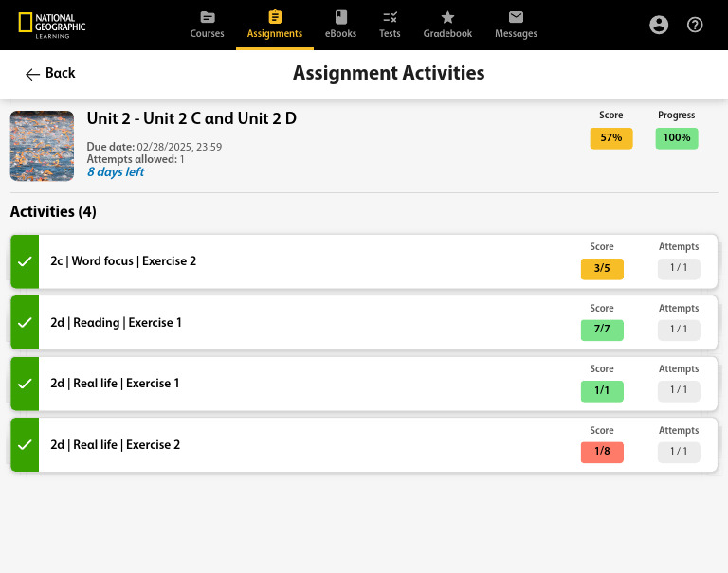Open the 2c Word focus Exercise 2 activity

click(x=123, y=261)
